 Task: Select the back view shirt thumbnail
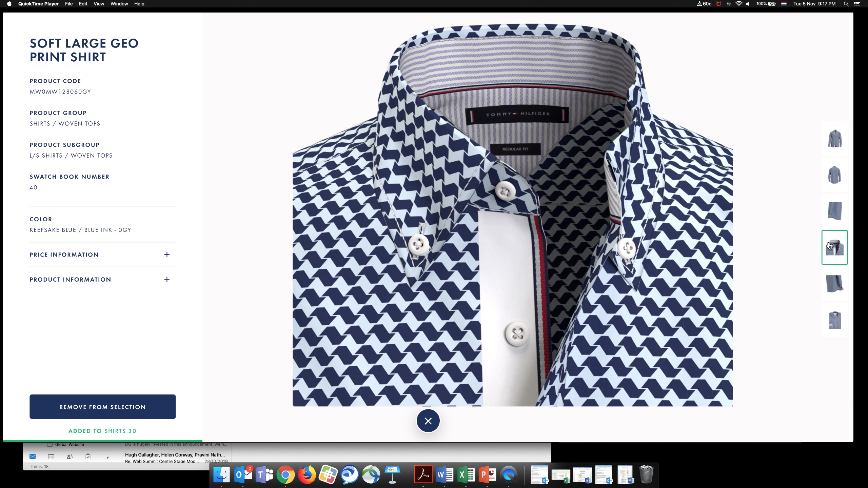point(834,175)
